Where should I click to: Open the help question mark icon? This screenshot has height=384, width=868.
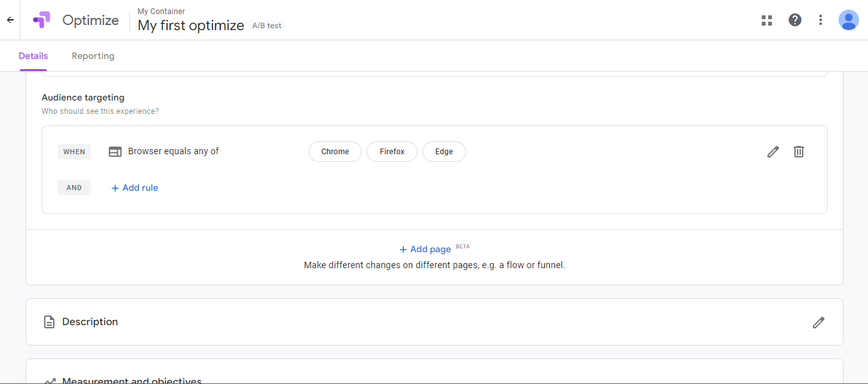click(x=795, y=20)
